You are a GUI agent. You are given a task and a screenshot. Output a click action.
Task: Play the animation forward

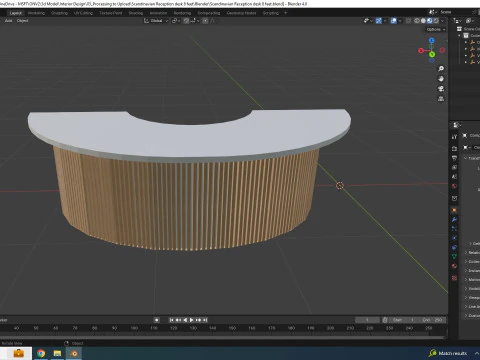[192, 320]
